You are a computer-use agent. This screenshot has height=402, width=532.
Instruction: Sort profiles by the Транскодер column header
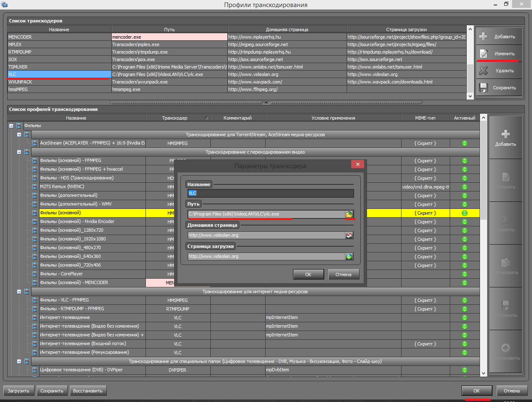click(175, 118)
